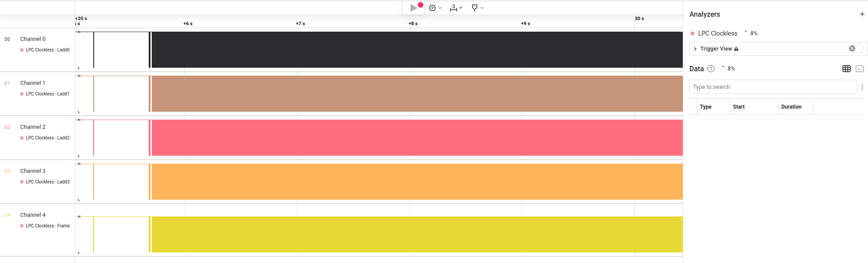Toggle the Trigger View switch on
The width and height of the screenshot is (868, 263).
pyautogui.click(x=855, y=48)
